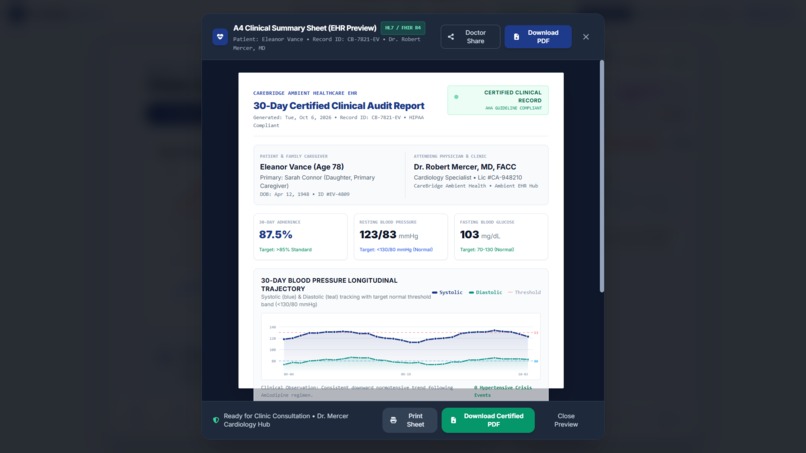Click 'Dr. Robert Mercer, MD, FACC'
Screen dimensions: 806x453
click(465, 167)
